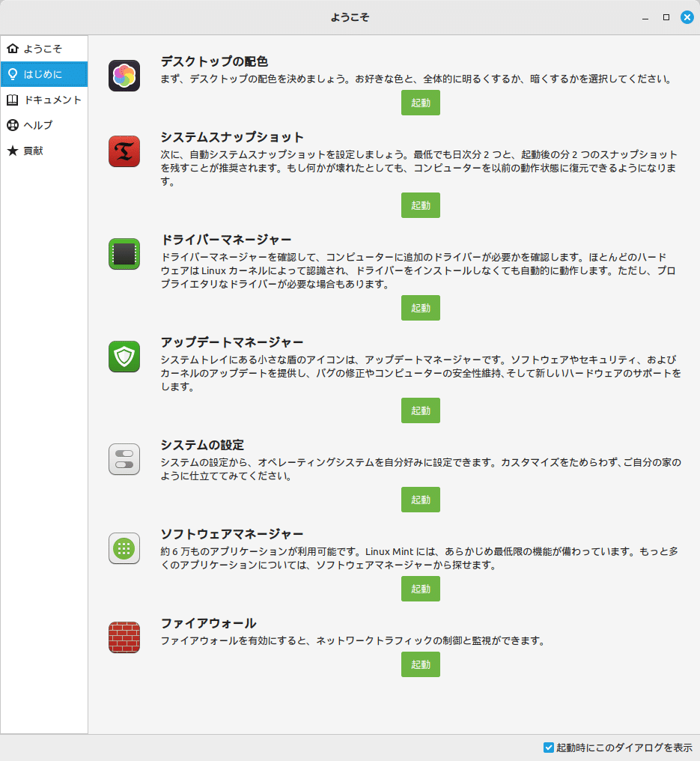Click the book icon beside ドキュメント
Screen dimensions: 700x761
[x=13, y=100]
